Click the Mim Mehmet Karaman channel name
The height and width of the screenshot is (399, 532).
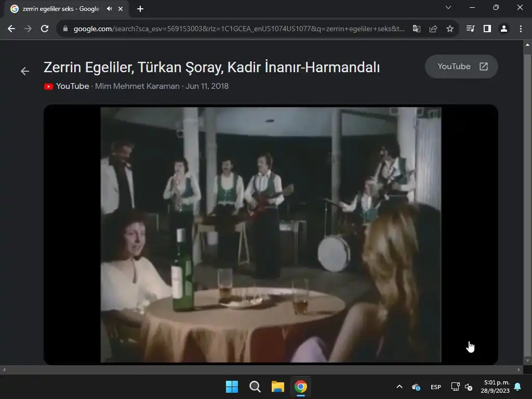[137, 86]
